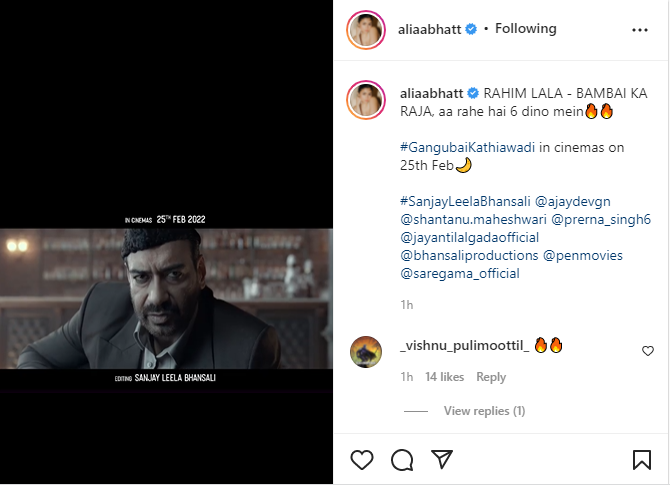Image resolution: width=670 pixels, height=488 pixels.
Task: View the 14 likes on comment
Action: pyautogui.click(x=444, y=377)
